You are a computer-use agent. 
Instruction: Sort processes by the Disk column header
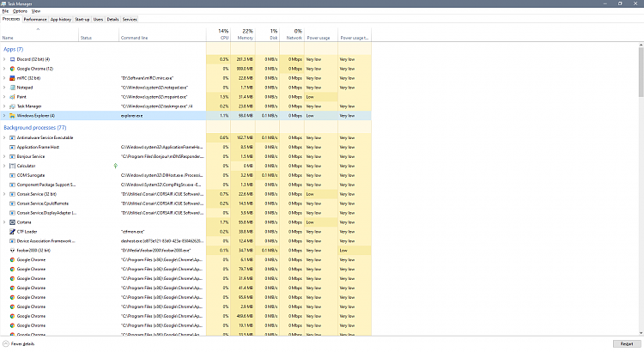tap(267, 34)
